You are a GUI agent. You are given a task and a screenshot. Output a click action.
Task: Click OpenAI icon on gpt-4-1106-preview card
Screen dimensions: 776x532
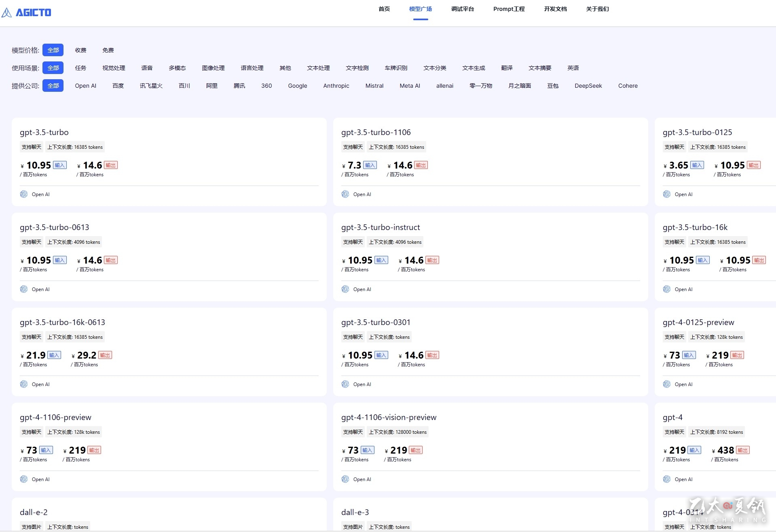pos(24,479)
